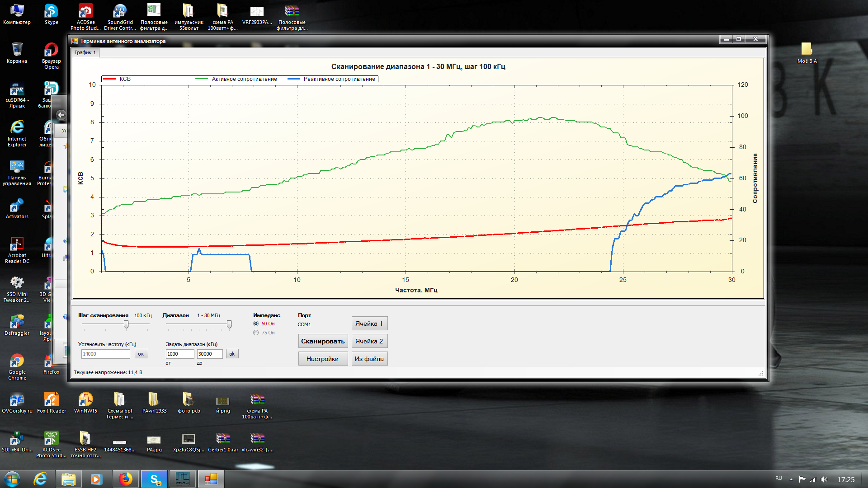Click Ячейка 1 memory button
The image size is (868, 488).
click(369, 324)
